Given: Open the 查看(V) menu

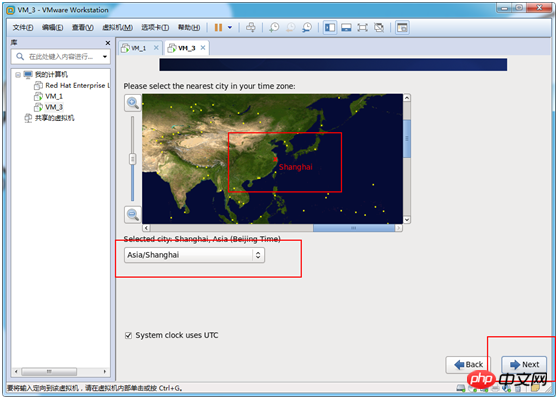Looking at the screenshot, I should (x=83, y=27).
